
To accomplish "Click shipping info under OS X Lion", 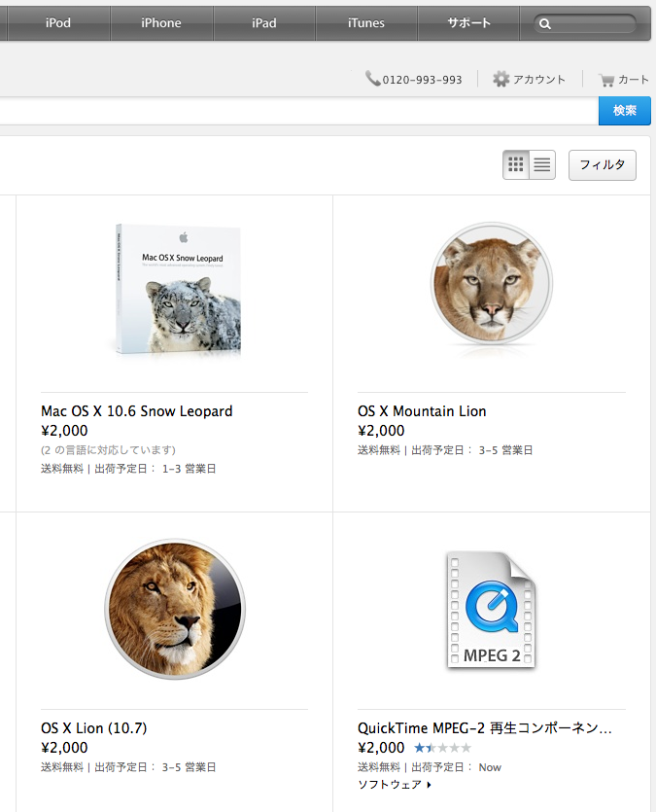I will [x=128, y=767].
